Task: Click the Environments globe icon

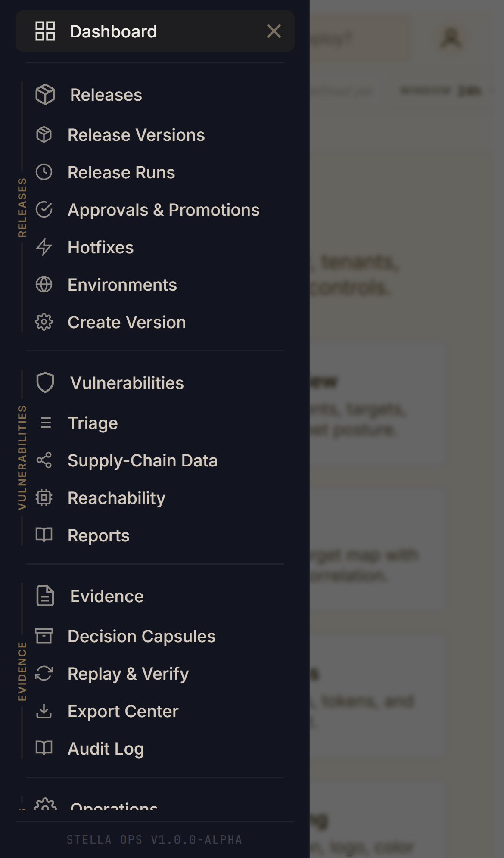Action: 44,285
